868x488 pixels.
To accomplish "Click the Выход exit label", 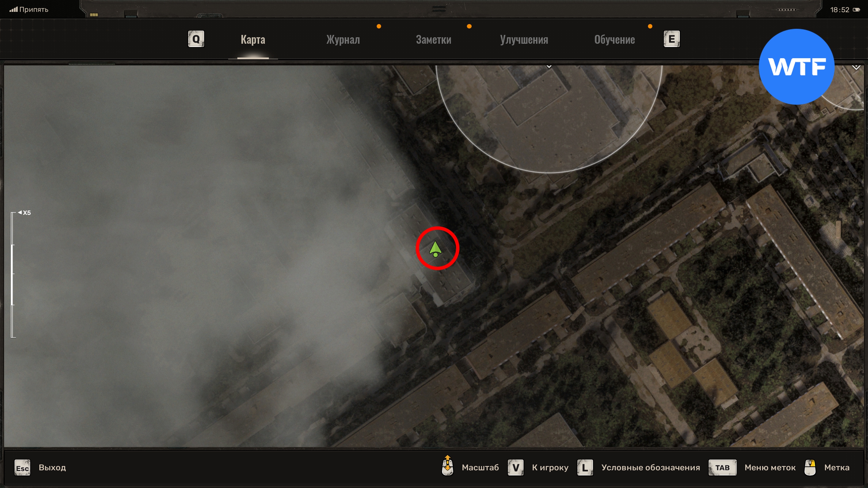I will pyautogui.click(x=52, y=468).
